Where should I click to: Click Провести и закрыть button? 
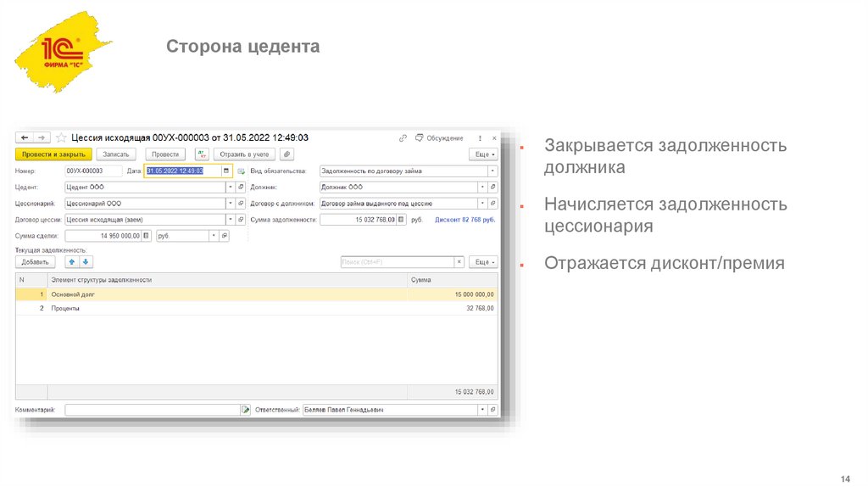tap(53, 154)
